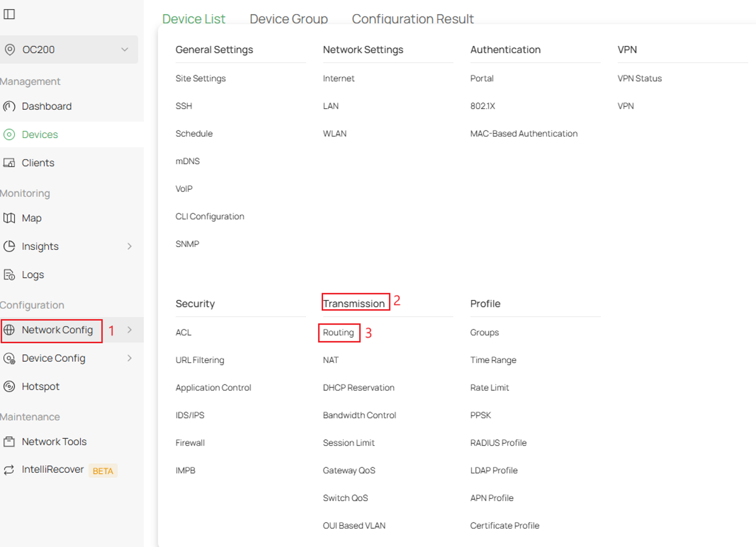Open 802.1X authentication settings

pyautogui.click(x=483, y=106)
